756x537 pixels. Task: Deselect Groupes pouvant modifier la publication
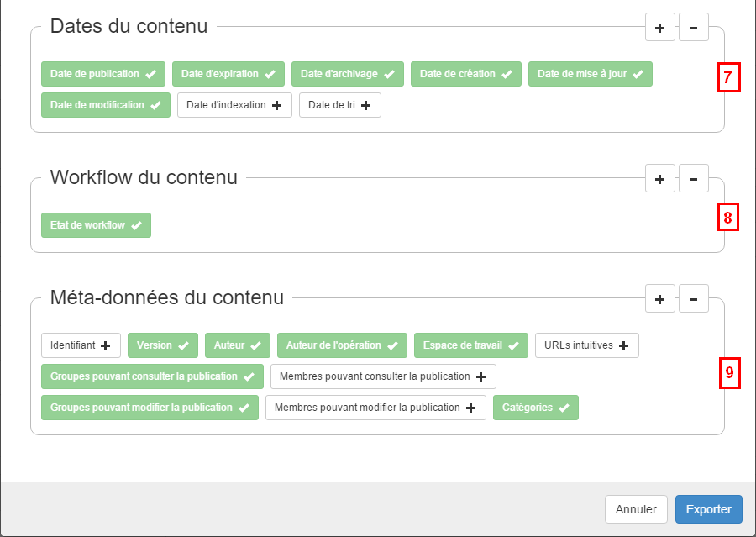(150, 408)
